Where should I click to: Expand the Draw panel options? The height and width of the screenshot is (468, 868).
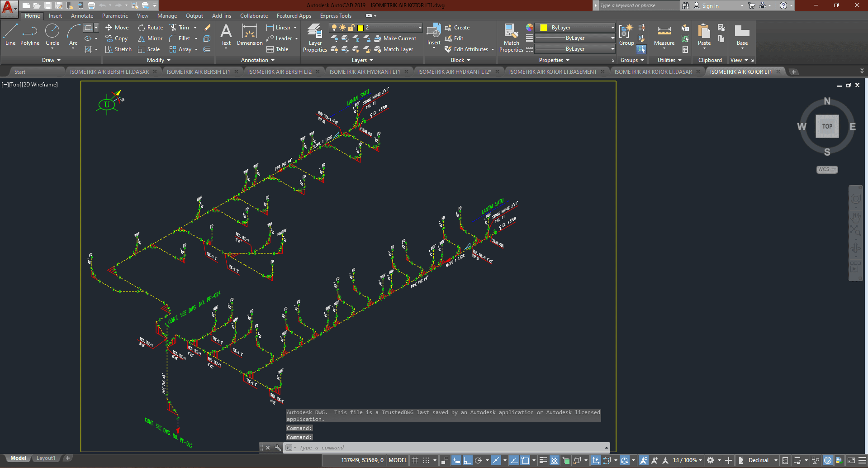[51, 60]
